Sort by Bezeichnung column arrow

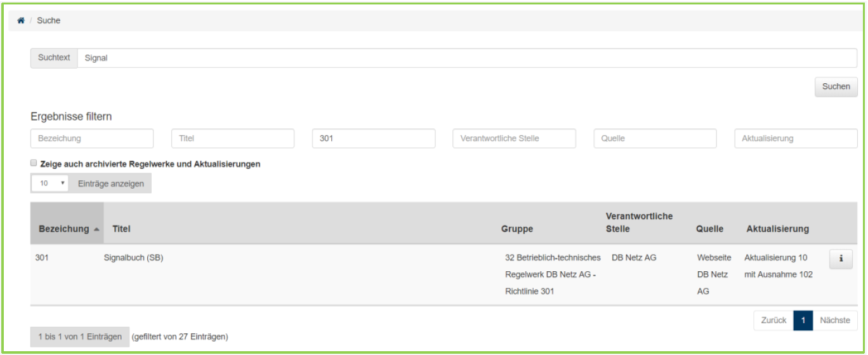pos(96,229)
